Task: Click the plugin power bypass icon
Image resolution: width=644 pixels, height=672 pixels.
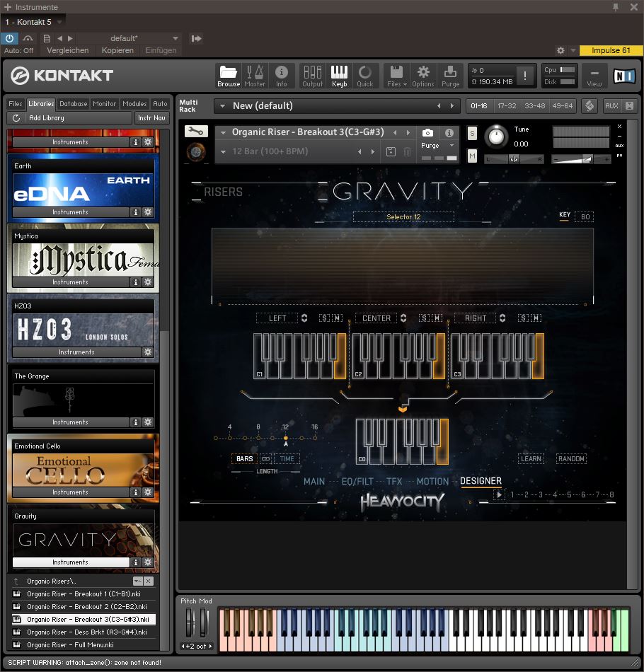Action: [x=9, y=38]
